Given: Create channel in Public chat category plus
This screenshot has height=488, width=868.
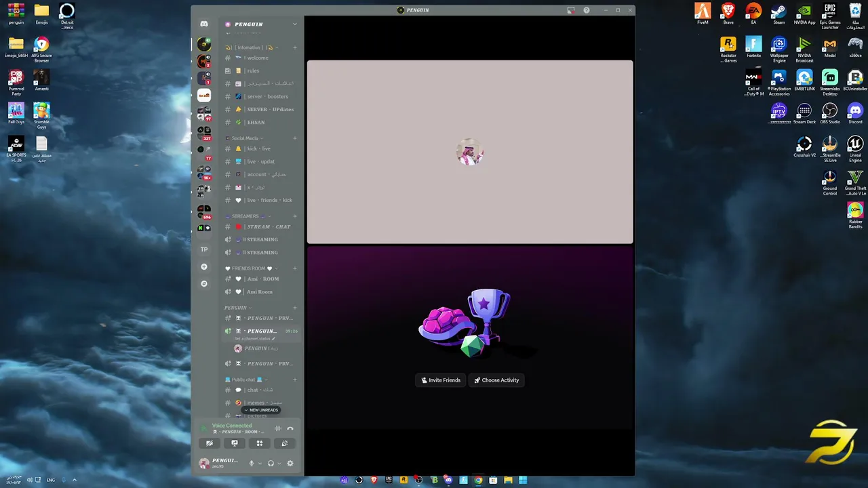Looking at the screenshot, I should point(294,380).
